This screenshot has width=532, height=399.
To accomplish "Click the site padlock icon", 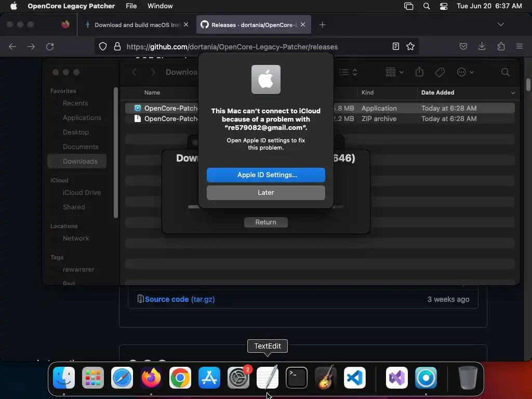I will coord(117,46).
